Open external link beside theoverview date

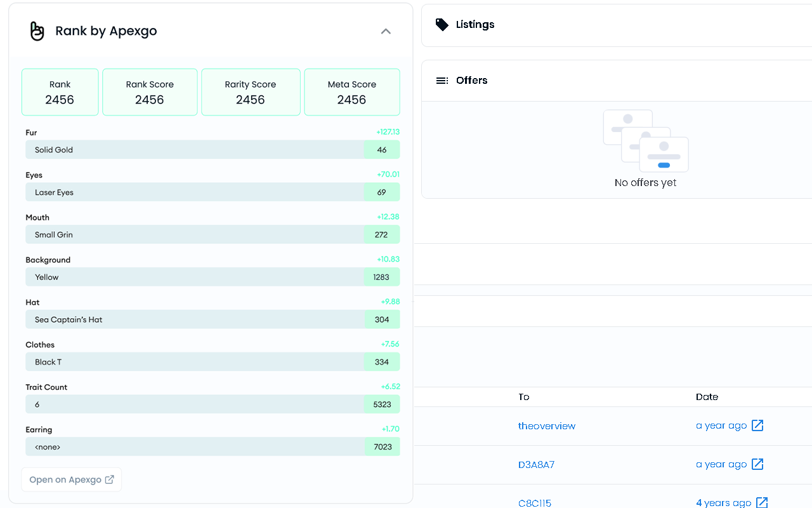757,425
